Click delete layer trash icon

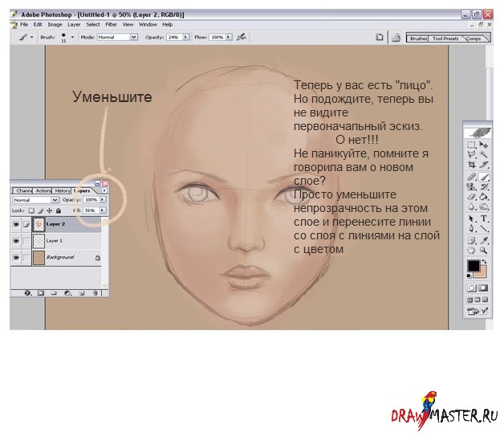click(96, 293)
